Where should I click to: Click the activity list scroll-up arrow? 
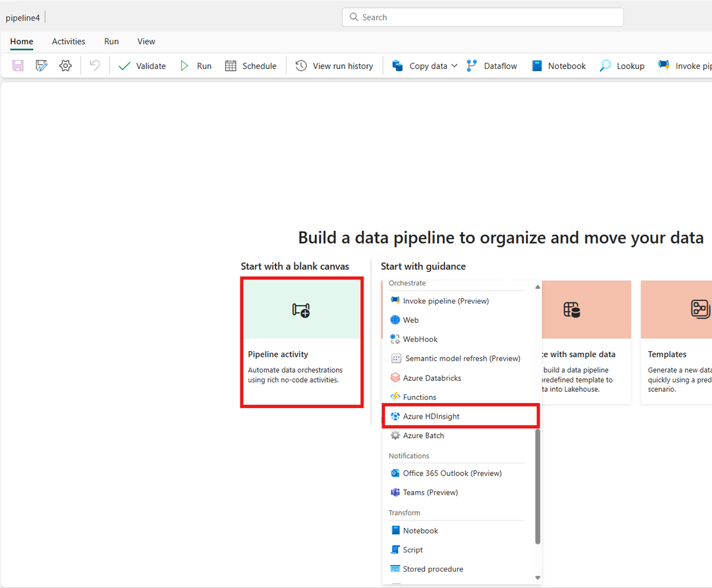538,287
